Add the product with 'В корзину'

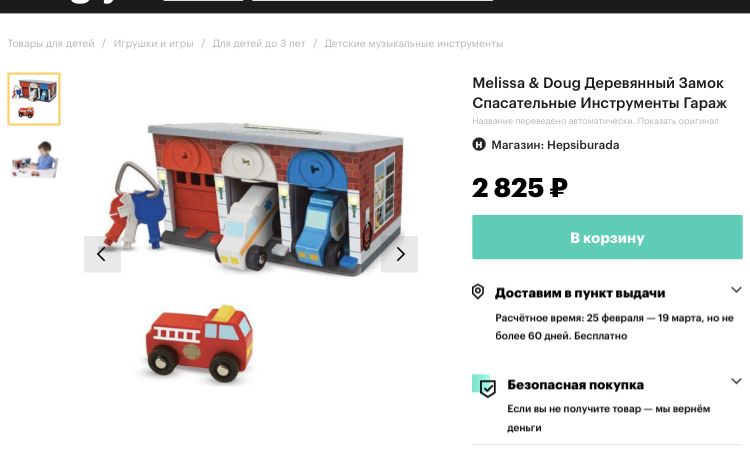tap(607, 237)
